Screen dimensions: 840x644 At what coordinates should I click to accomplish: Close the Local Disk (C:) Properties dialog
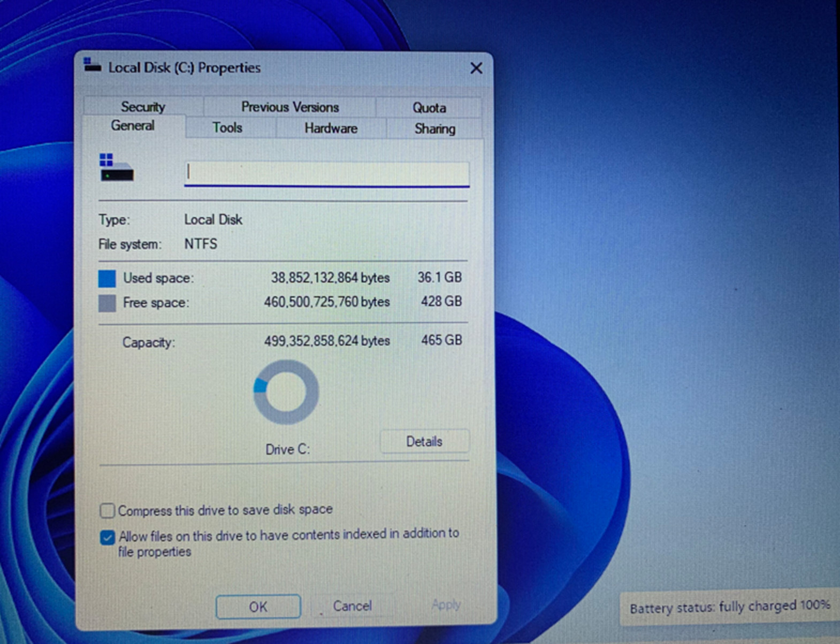pyautogui.click(x=476, y=68)
